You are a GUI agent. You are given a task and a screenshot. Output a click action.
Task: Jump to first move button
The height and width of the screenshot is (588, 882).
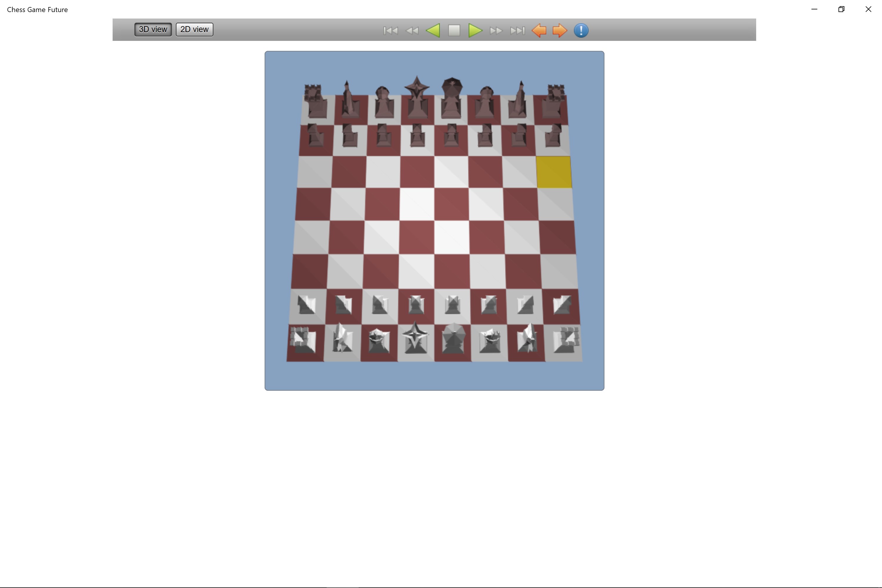(390, 30)
